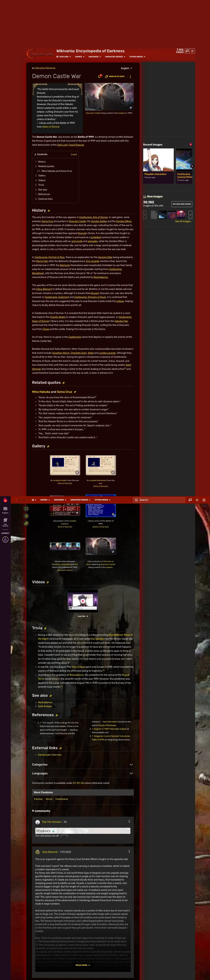
Task: Open Explore in the left sidebar
Action: (5, 510)
